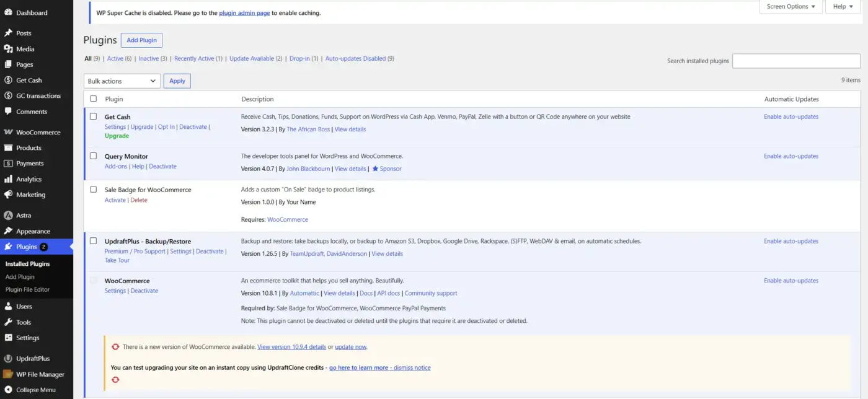Click the Settings sliders icon in sidebar
Screen dimensions: 868x399
click(x=8, y=338)
